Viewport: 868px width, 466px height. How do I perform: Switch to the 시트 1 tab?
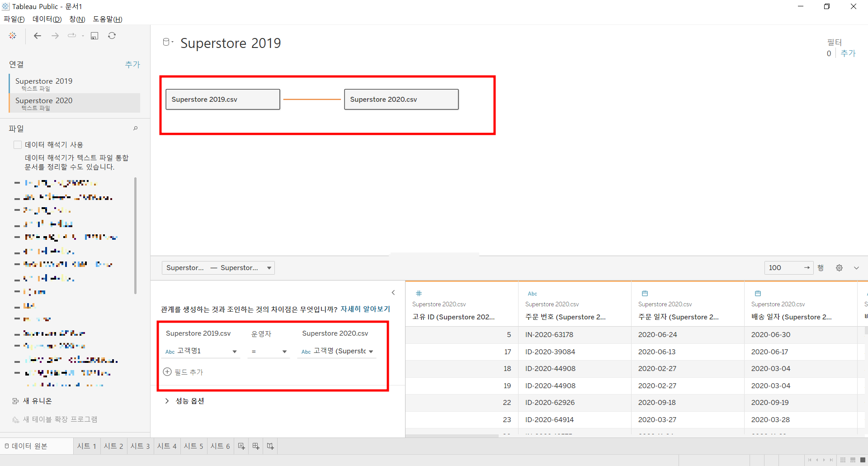tap(86, 446)
